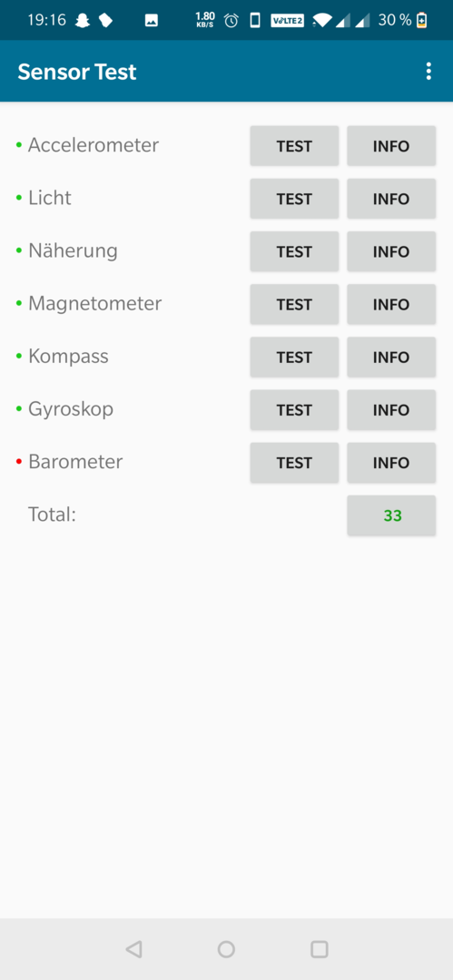Click the Barometer TEST button
The height and width of the screenshot is (980, 453).
295,463
